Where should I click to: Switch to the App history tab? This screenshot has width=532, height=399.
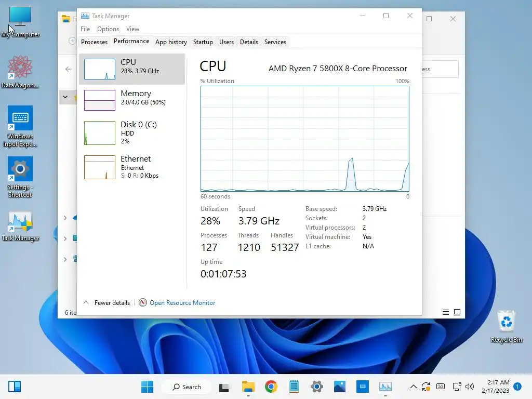[x=171, y=42]
